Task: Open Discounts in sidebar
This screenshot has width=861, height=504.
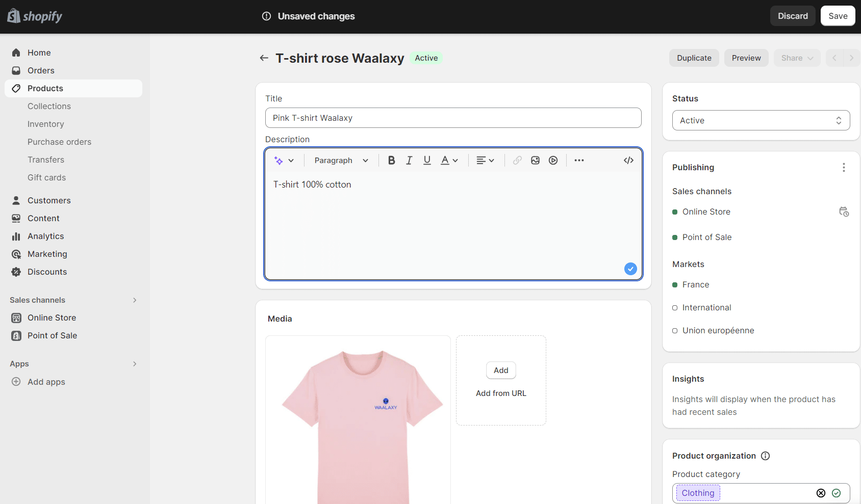Action: tap(73, 272)
